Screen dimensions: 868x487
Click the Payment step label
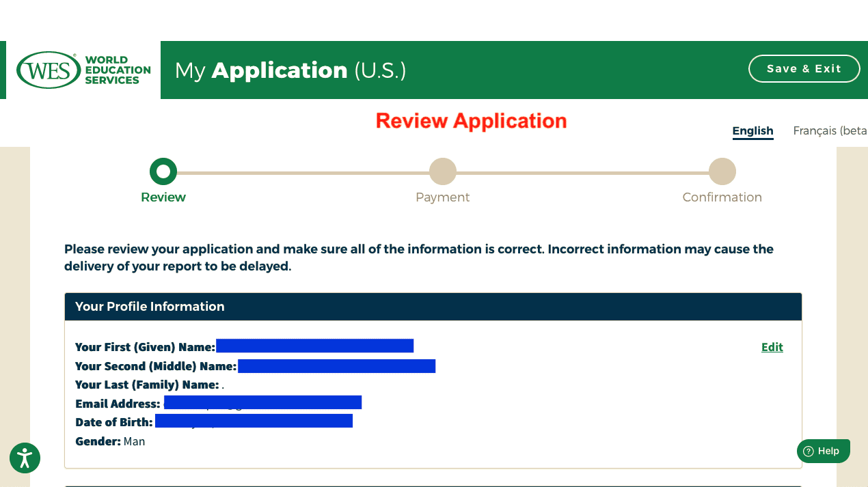[443, 197]
